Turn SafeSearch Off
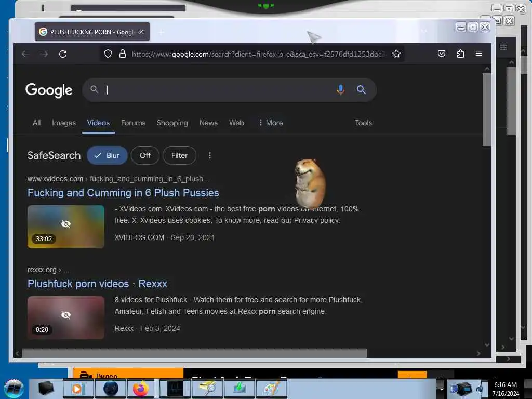The height and width of the screenshot is (399, 532). point(145,155)
